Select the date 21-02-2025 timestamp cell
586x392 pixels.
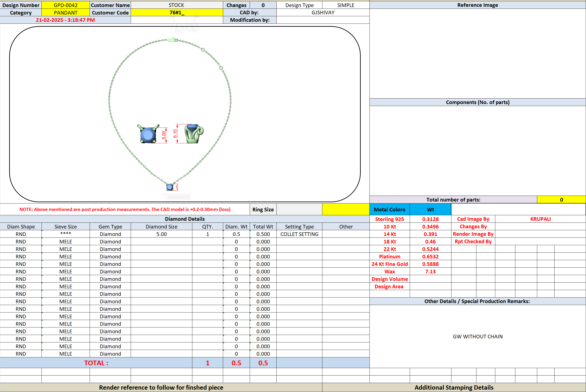pos(65,20)
